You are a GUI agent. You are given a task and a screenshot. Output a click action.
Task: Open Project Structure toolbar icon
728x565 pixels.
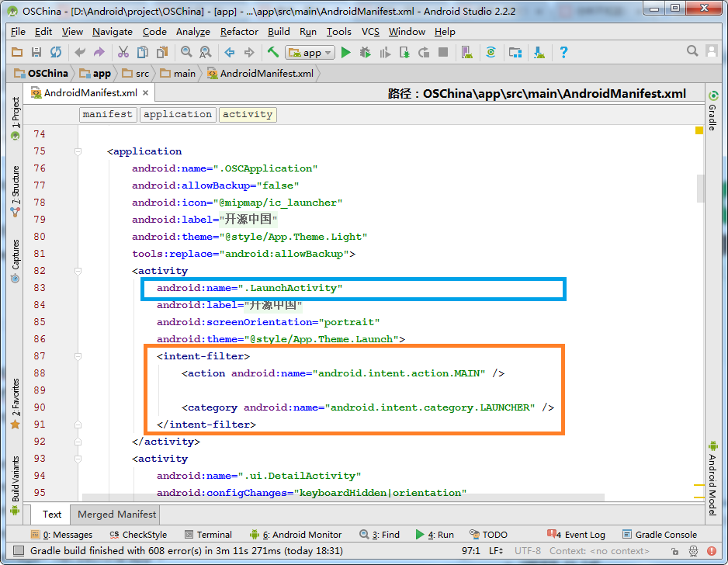click(x=515, y=53)
